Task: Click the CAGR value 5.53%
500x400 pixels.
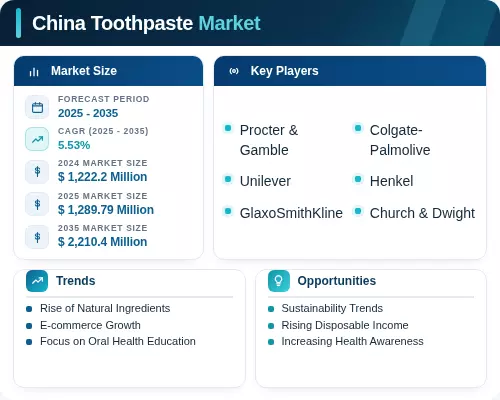Action: tap(74, 145)
